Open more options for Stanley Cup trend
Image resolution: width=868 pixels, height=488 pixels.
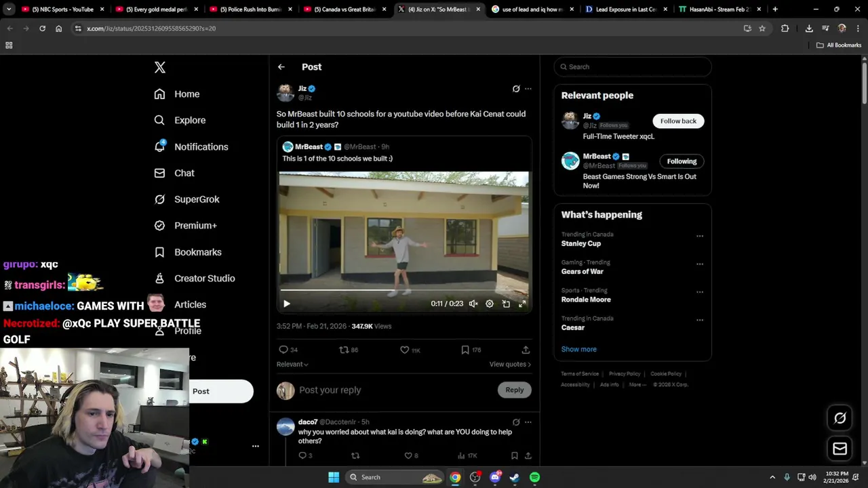click(x=700, y=236)
